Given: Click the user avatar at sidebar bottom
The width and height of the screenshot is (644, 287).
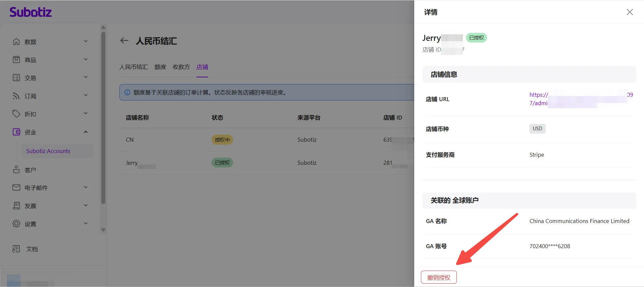Looking at the screenshot, I should 13,280.
